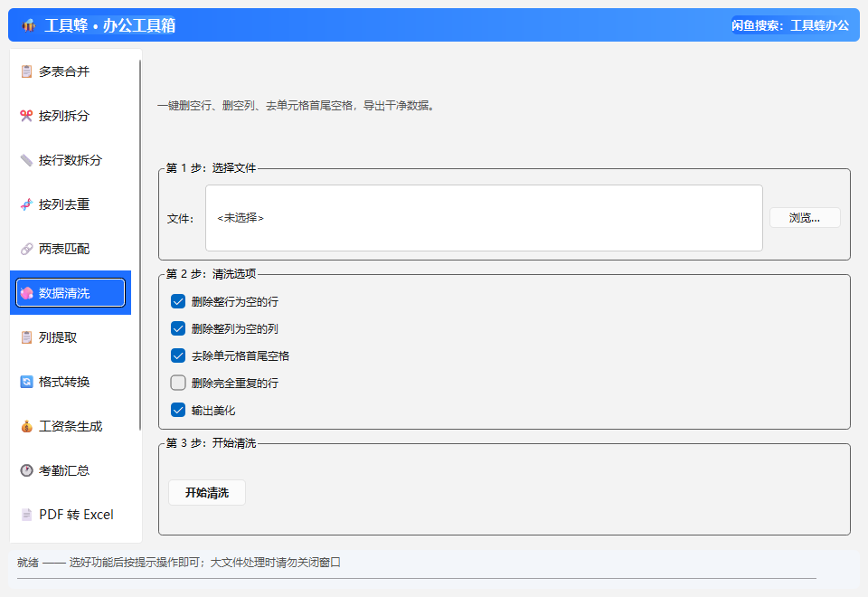This screenshot has height=597, width=868.
Task: Click the 开始清洗 button
Action: tap(207, 492)
